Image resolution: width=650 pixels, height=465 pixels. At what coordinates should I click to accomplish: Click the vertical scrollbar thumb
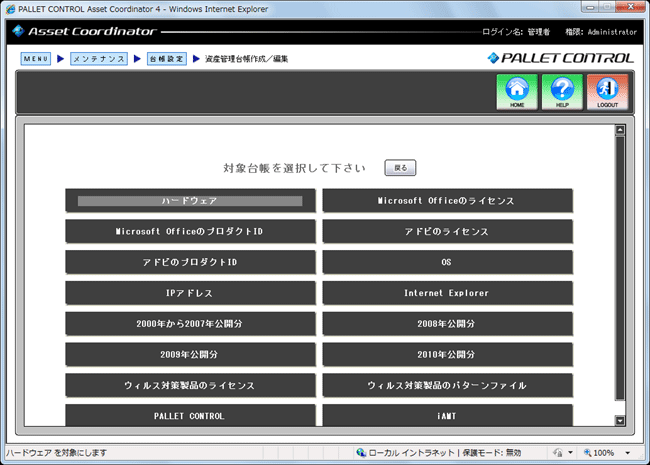point(620,269)
